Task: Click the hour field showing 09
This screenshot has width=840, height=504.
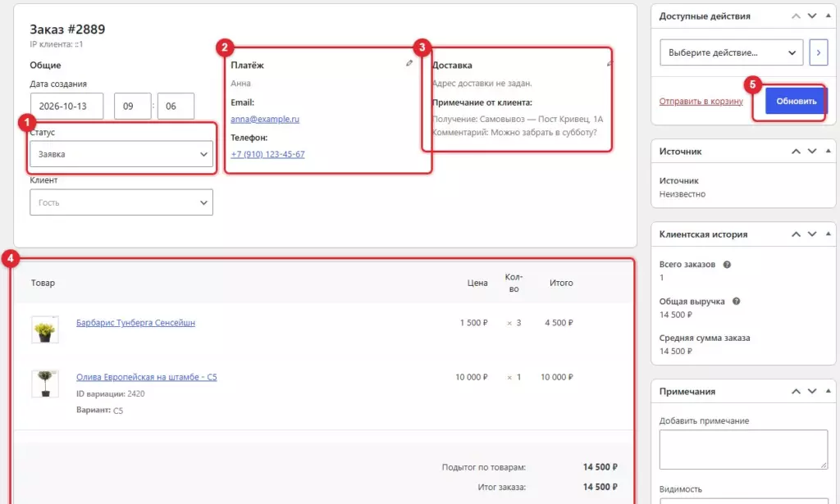Action: pyautogui.click(x=132, y=106)
